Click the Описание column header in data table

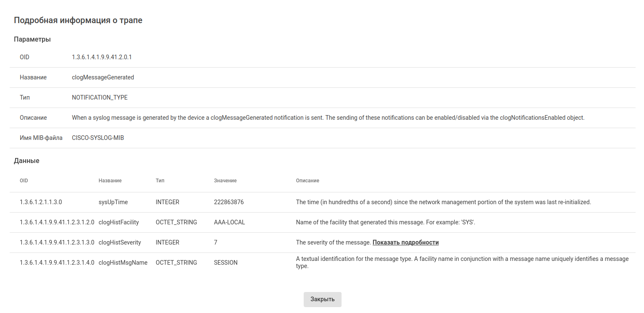(307, 181)
